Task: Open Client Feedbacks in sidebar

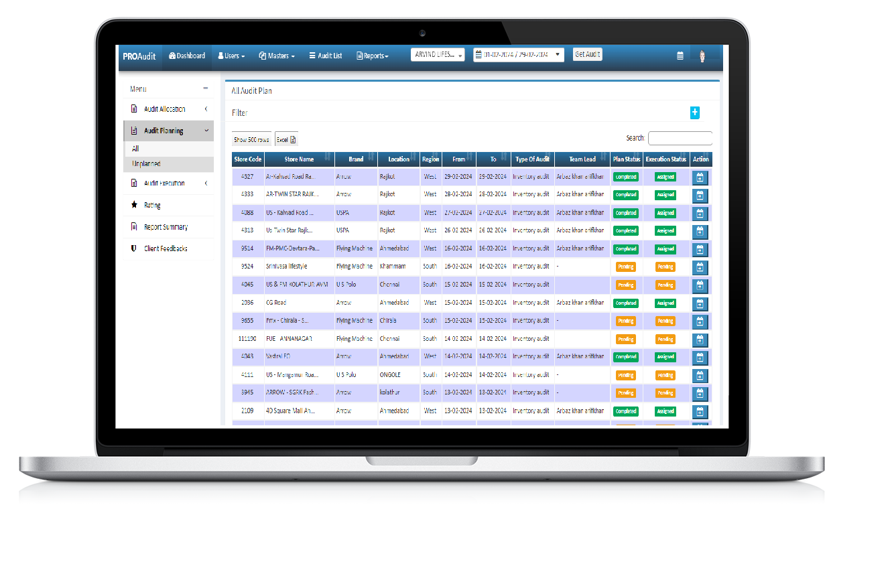Action: [166, 248]
